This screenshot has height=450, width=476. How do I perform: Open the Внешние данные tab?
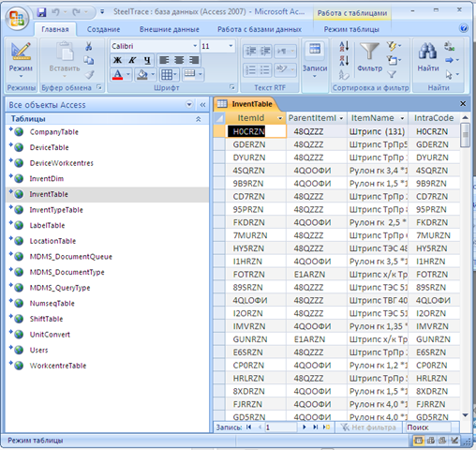coord(170,29)
